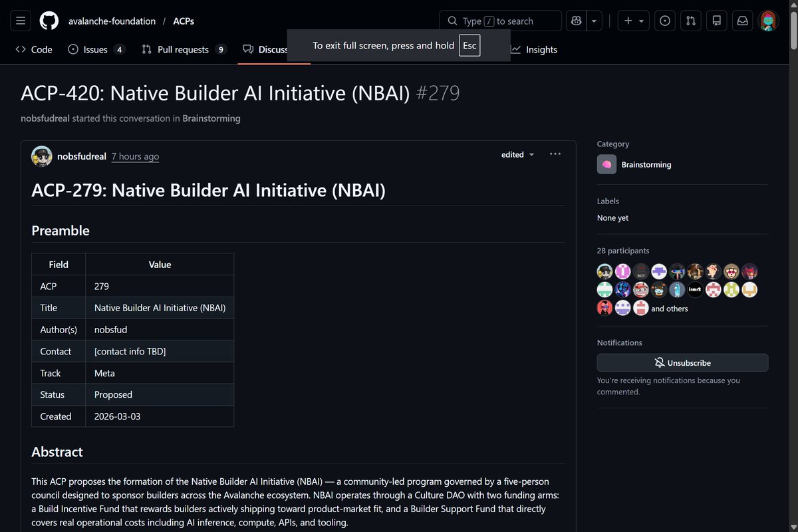Screen dimensions: 798x532
Task: Open nobsfudreal's profile from the post header
Action: [82, 156]
